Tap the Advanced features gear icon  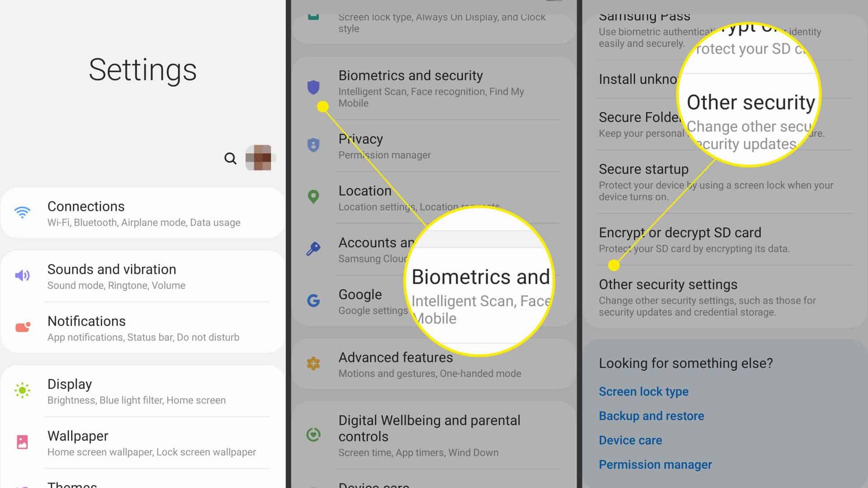pos(313,363)
